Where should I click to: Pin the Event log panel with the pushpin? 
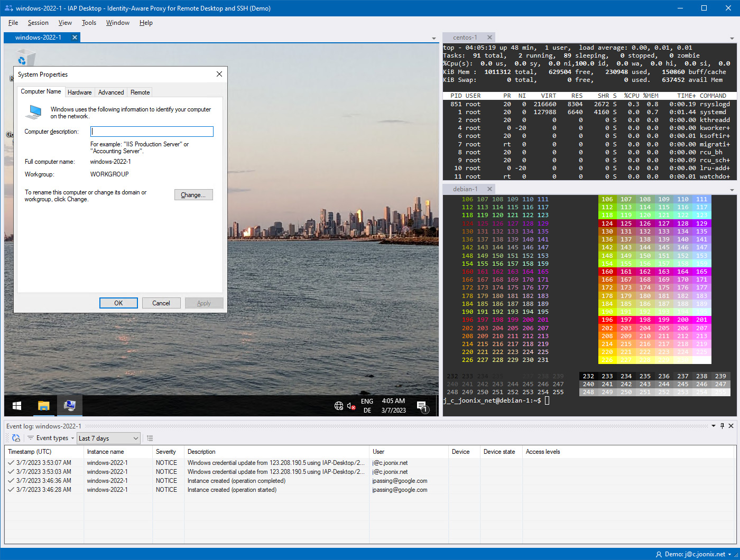[x=723, y=426]
